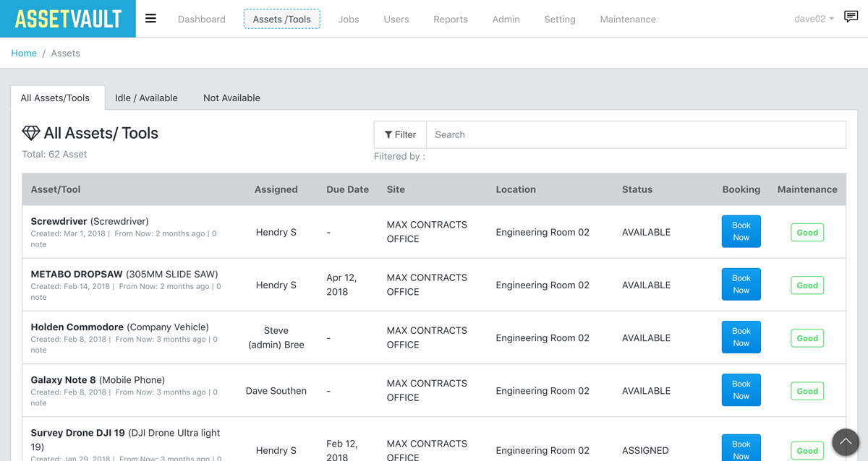Click the scroll-to-top arrow in the corner
The width and height of the screenshot is (868, 461).
point(846,441)
